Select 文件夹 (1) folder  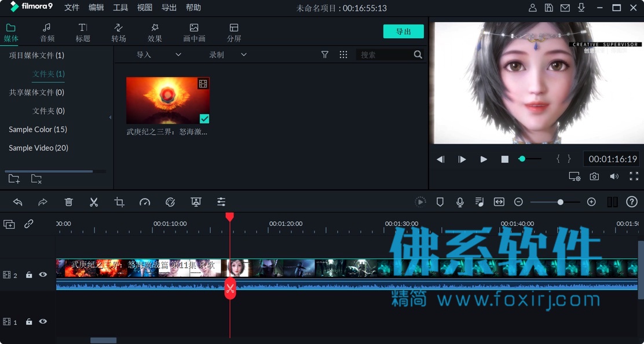(x=49, y=74)
